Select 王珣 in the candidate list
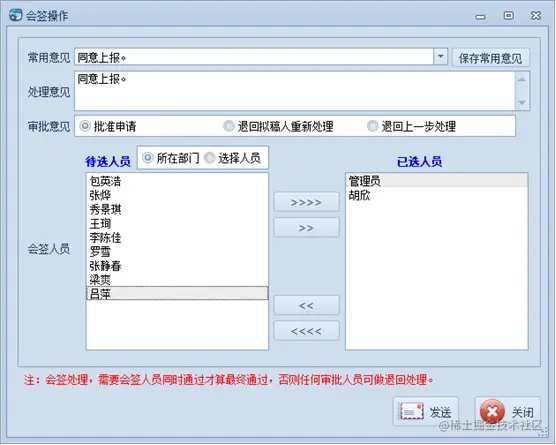 click(177, 224)
